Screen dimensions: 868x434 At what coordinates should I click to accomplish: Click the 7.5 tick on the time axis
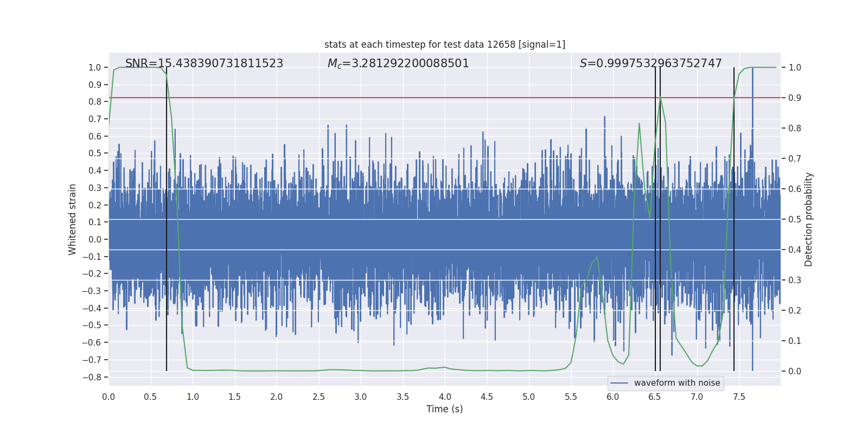pyautogui.click(x=739, y=397)
